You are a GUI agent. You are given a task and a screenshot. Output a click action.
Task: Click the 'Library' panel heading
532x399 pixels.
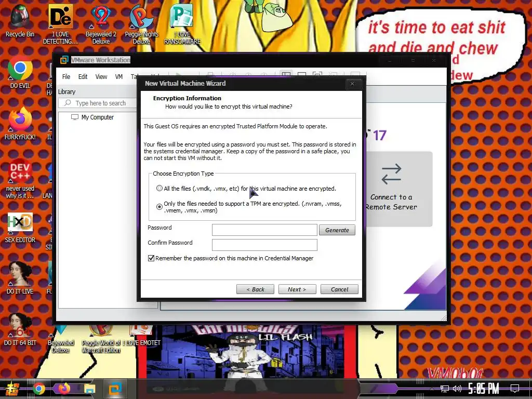[66, 92]
